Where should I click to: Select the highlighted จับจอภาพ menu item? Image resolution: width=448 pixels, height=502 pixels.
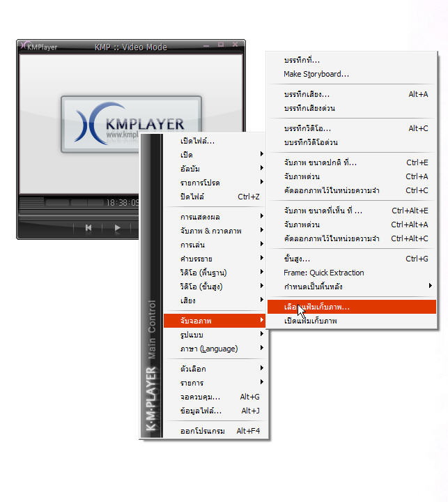[x=215, y=321]
